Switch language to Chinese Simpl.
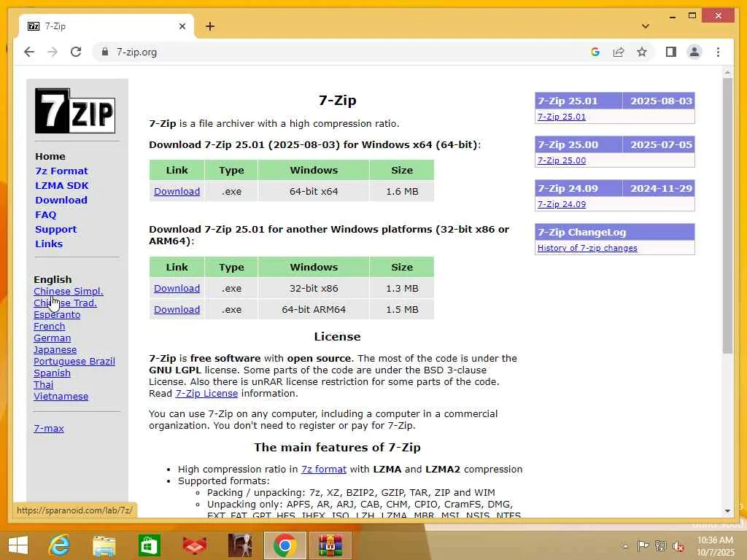The width and height of the screenshot is (747, 560). pos(68,292)
